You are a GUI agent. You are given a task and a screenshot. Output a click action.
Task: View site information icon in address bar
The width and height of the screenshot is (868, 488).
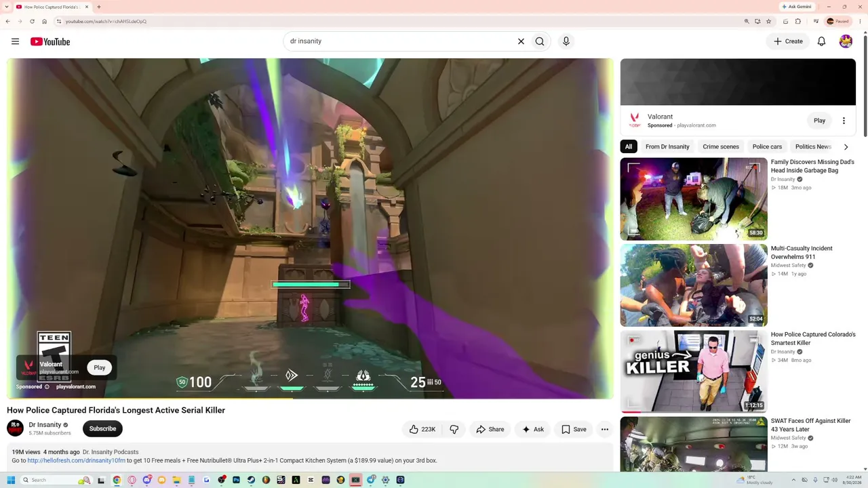click(x=59, y=21)
